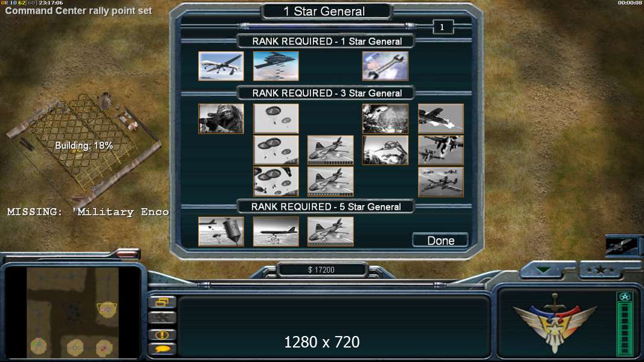The width and height of the screenshot is (644, 362).
Task: Choose the B-52 bomber power under 5 Star
Action: point(276,232)
